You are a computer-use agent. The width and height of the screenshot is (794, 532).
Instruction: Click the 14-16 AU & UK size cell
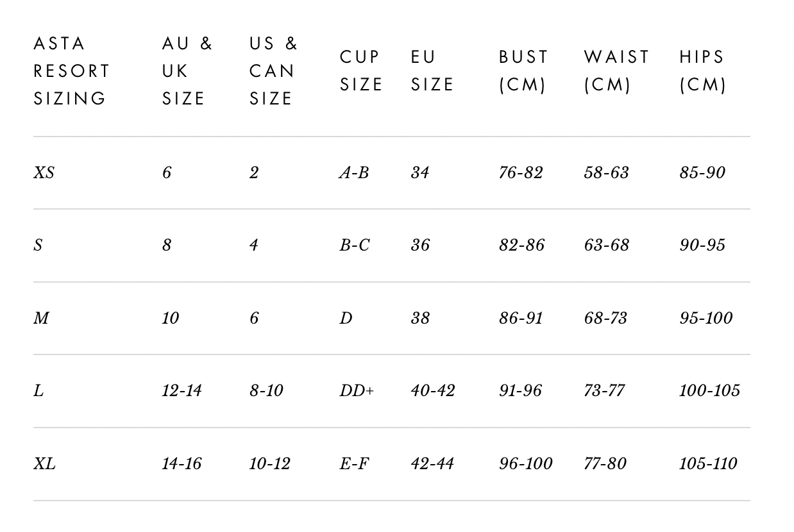pos(182,464)
